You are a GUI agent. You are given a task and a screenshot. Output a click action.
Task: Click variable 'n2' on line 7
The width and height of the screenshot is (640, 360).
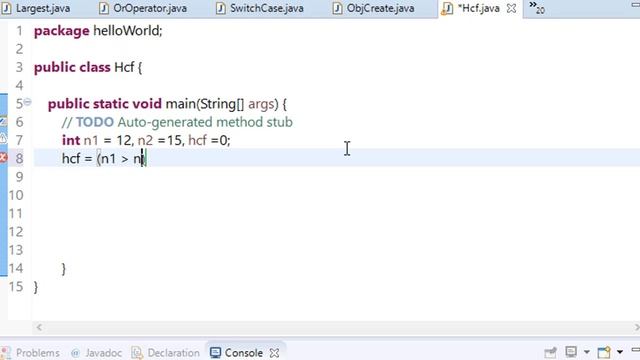coord(145,140)
